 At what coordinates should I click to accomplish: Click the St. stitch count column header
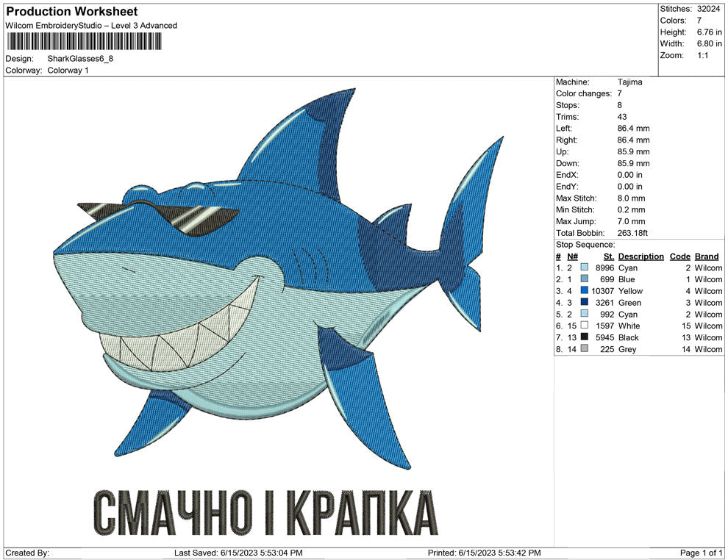click(608, 256)
